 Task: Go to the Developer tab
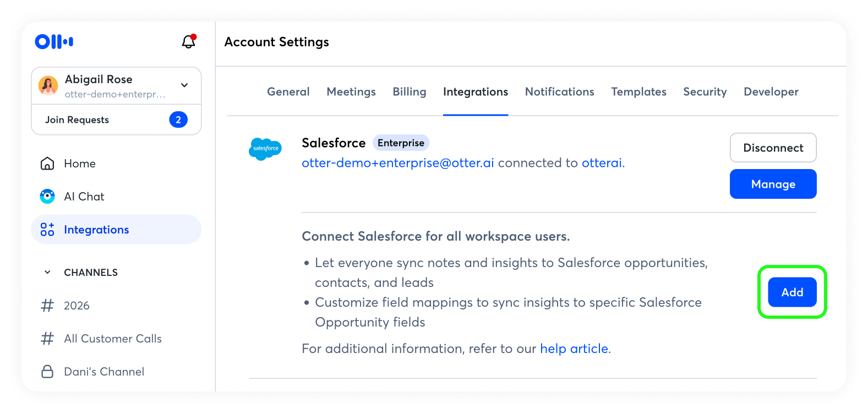click(771, 92)
